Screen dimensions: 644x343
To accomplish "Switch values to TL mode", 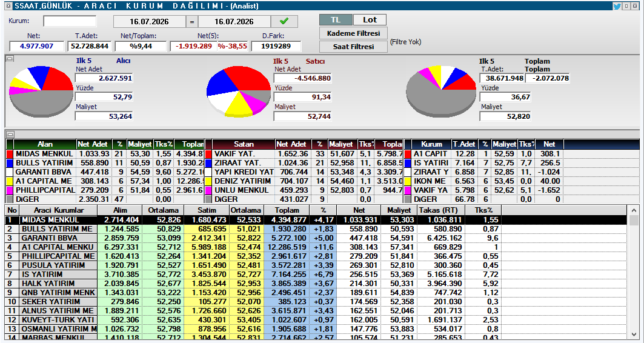I will point(336,20).
